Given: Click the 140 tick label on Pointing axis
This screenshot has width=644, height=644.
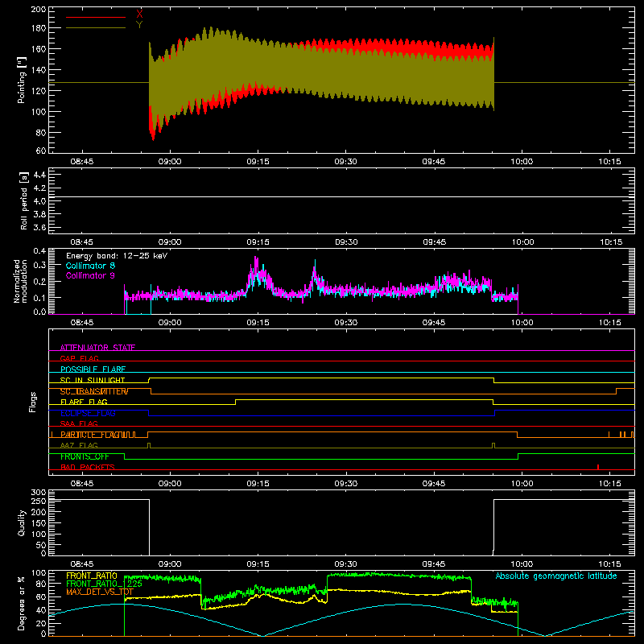Looking at the screenshot, I should tap(38, 70).
